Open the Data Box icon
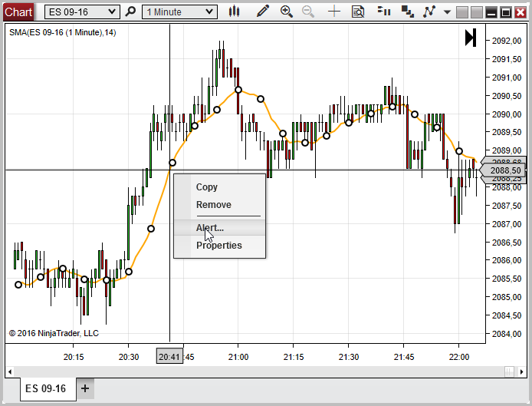Image resolution: width=532 pixels, height=406 pixels. (358, 12)
